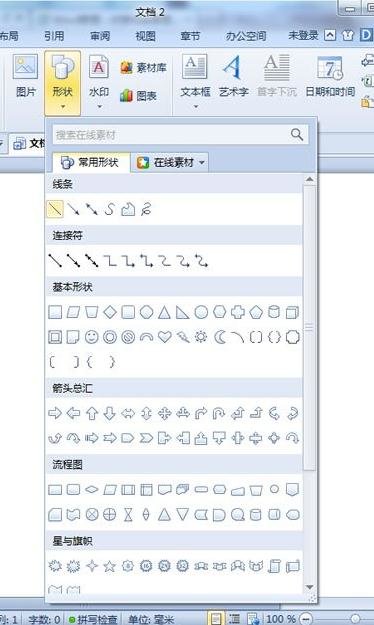Image resolution: width=374 pixels, height=625 pixels.
Task: Select the straight connector under 连接符
Action: [55, 261]
